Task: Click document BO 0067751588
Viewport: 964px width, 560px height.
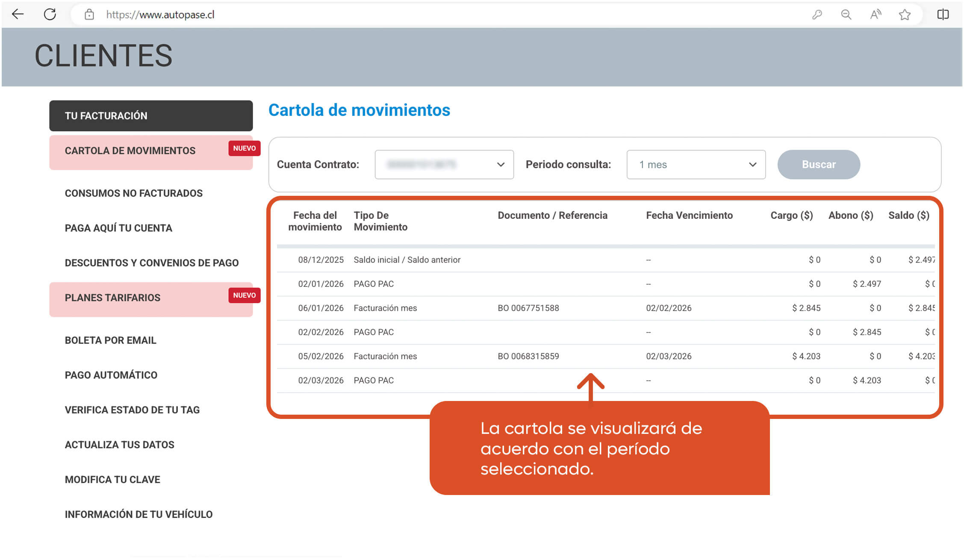Action: click(528, 308)
